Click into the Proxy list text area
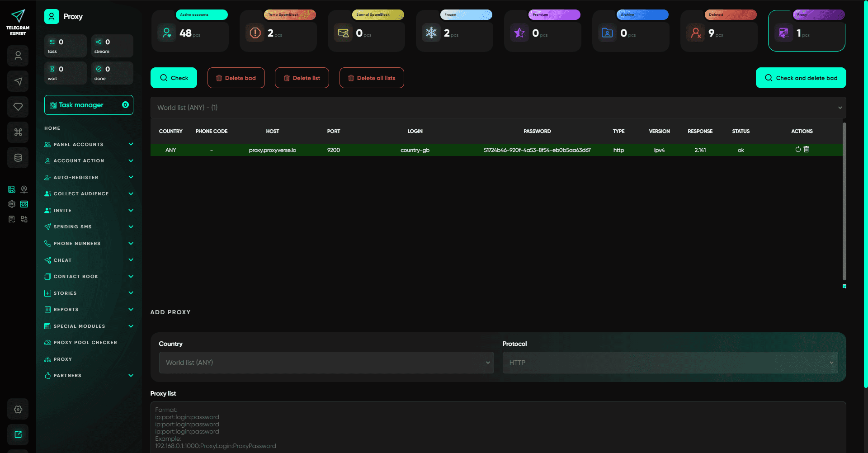This screenshot has height=453, width=868. (498, 427)
